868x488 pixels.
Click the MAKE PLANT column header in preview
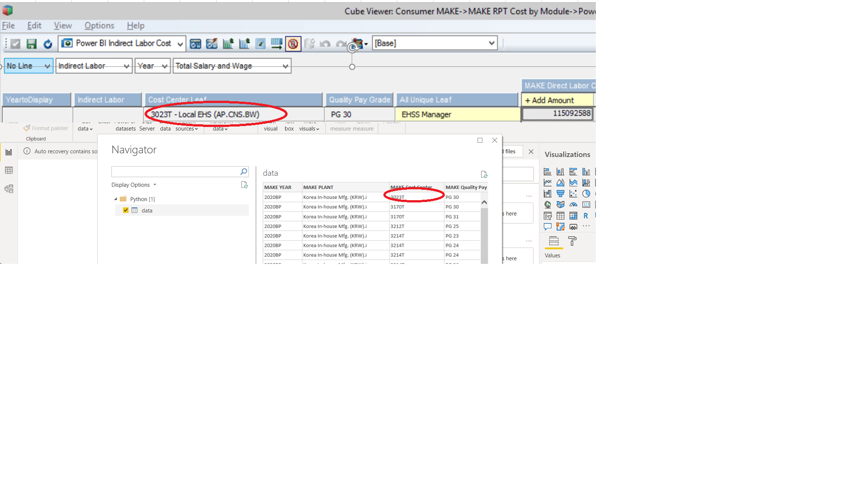point(345,187)
